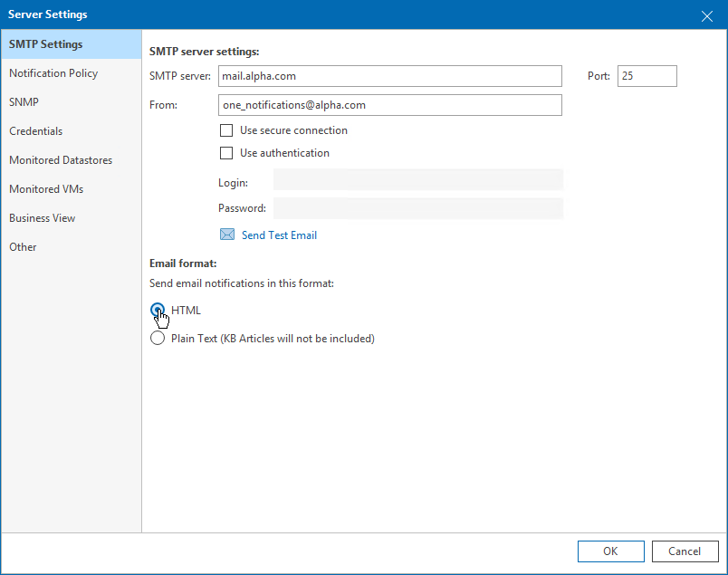728x575 pixels.
Task: Choose Plain Text email format
Action: pyautogui.click(x=158, y=339)
